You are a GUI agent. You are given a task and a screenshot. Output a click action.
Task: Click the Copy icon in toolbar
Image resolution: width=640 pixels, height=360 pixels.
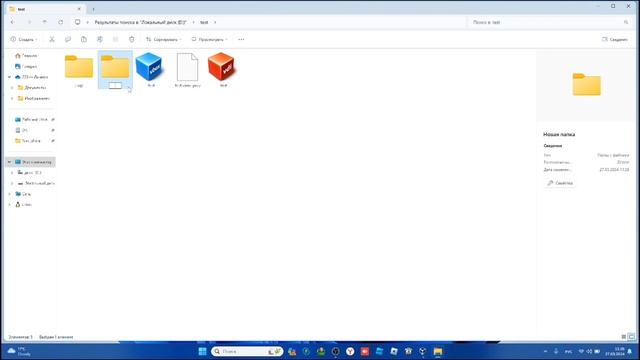(x=68, y=40)
